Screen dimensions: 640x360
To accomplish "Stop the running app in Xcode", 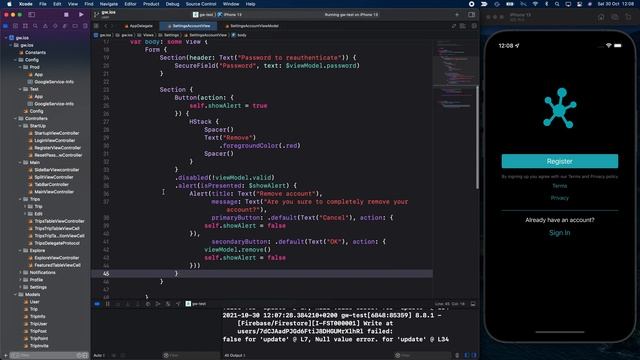I will [66, 14].
